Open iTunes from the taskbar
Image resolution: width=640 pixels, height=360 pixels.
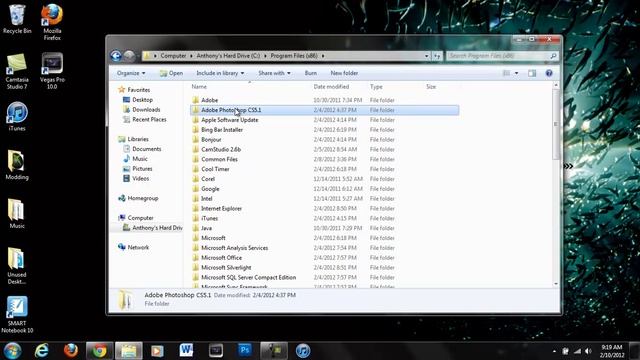point(303,351)
